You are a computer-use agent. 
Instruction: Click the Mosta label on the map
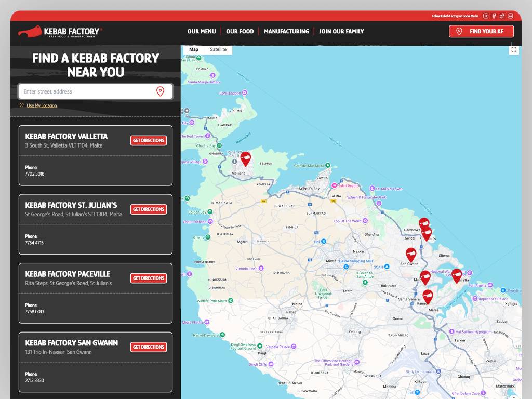click(331, 261)
